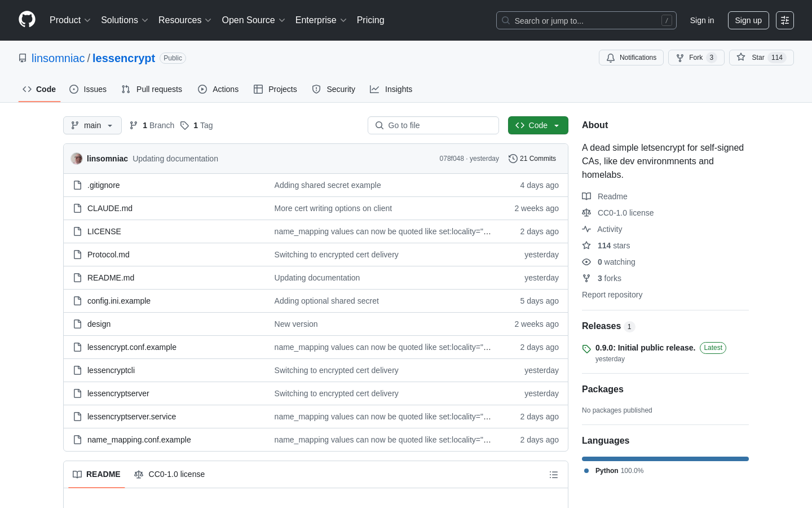The width and height of the screenshot is (812, 508).
Task: Open the config.ini.example file
Action: click(119, 301)
